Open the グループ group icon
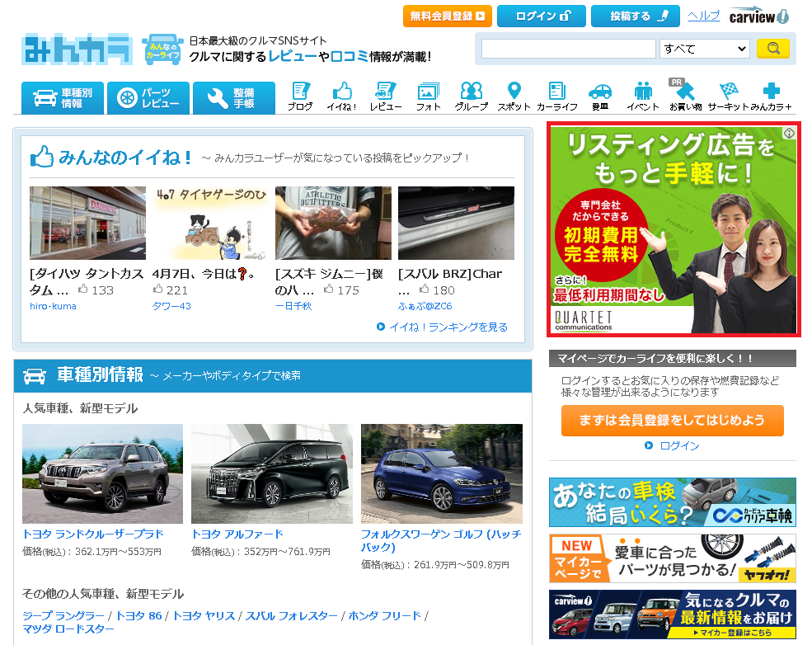Viewport: 812px width, 645px height. click(x=472, y=97)
